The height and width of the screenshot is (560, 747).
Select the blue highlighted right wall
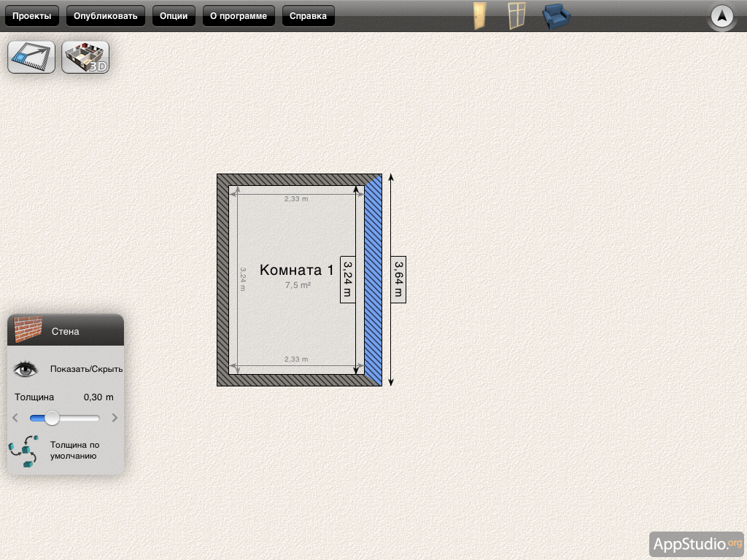tap(373, 281)
